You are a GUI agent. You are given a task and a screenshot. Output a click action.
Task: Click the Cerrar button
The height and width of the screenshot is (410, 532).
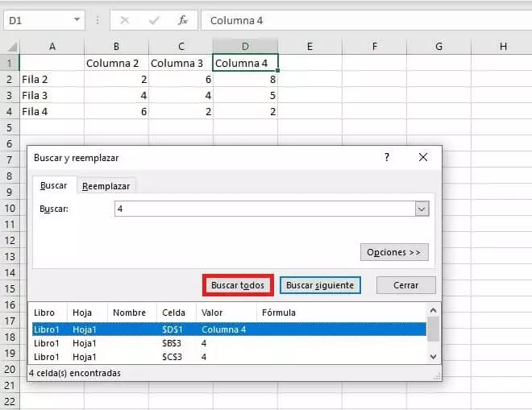[405, 285]
